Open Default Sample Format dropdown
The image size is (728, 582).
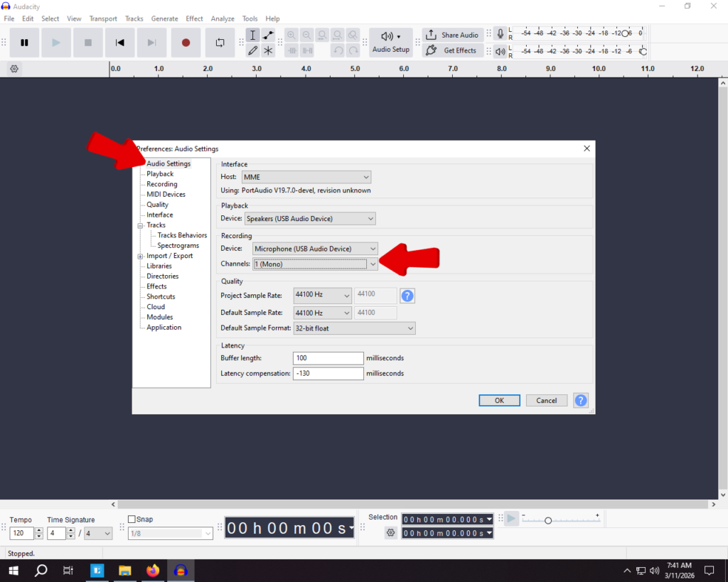click(354, 328)
